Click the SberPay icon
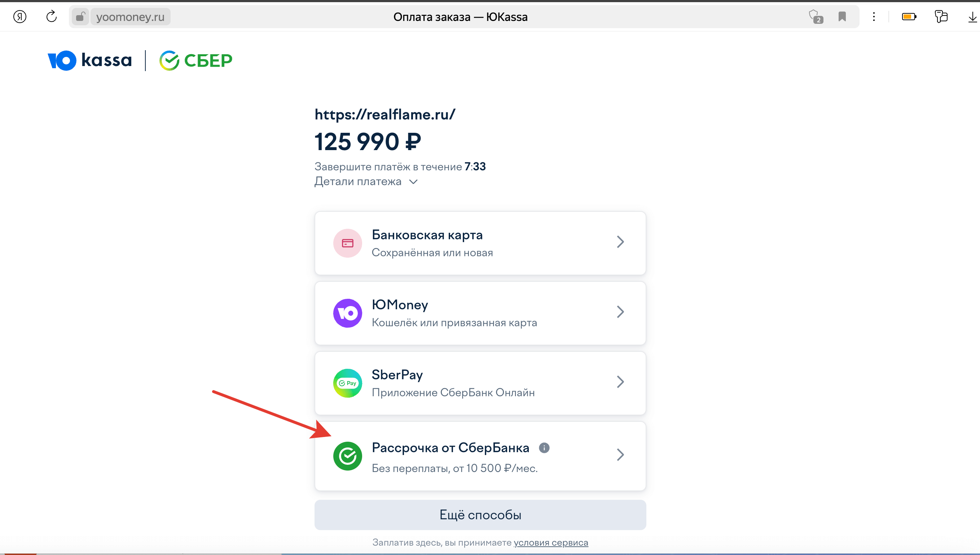Viewport: 980px width, 555px height. (347, 383)
